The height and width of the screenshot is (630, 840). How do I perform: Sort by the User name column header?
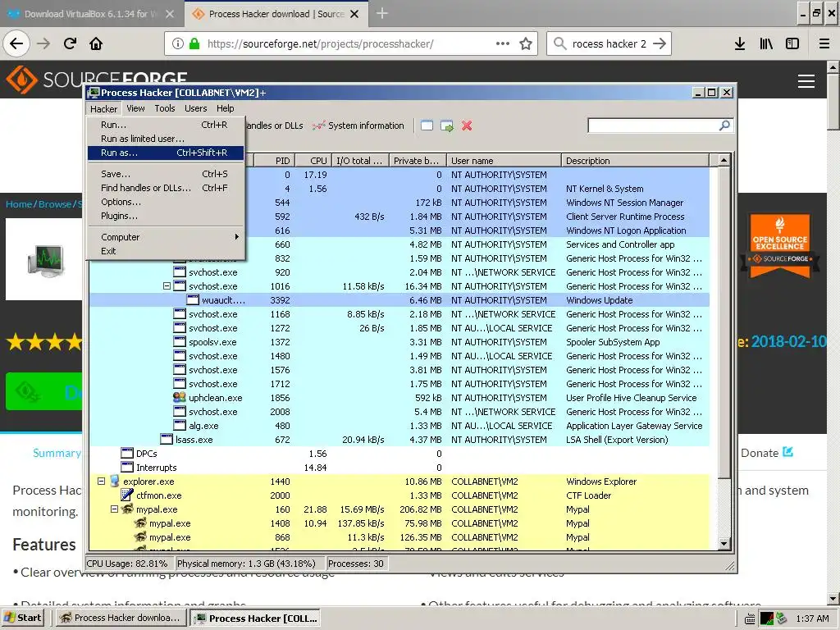(504, 161)
